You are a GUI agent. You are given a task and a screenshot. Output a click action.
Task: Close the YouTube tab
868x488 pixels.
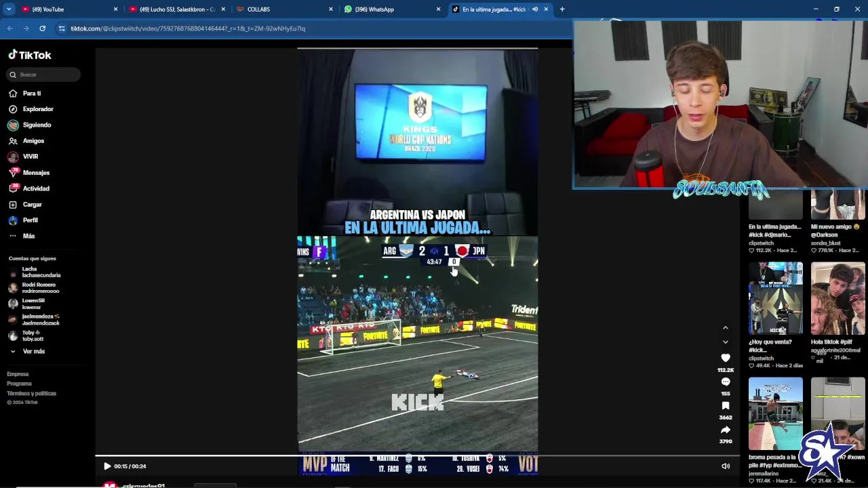115,9
